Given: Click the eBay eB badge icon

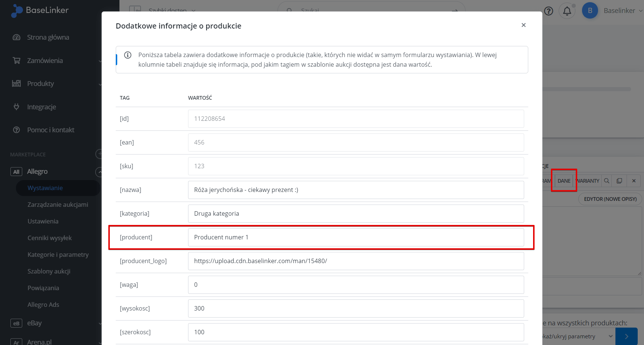Looking at the screenshot, I should [x=16, y=324].
